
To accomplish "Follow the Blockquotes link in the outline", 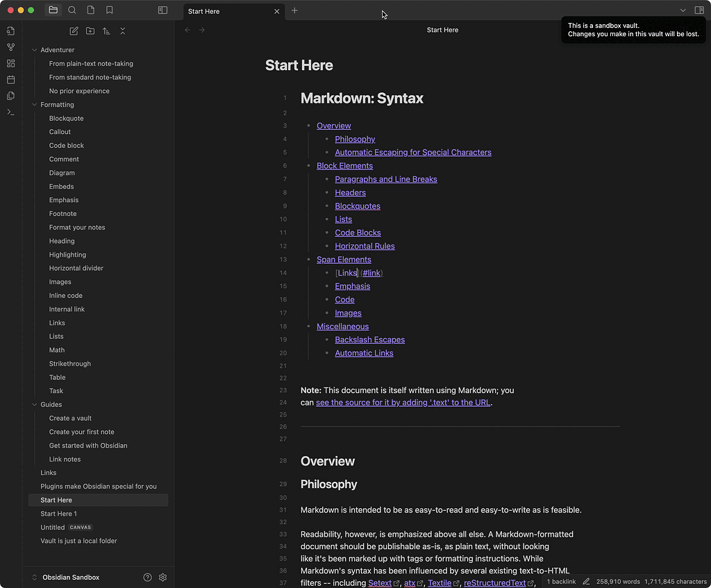I will [x=358, y=205].
